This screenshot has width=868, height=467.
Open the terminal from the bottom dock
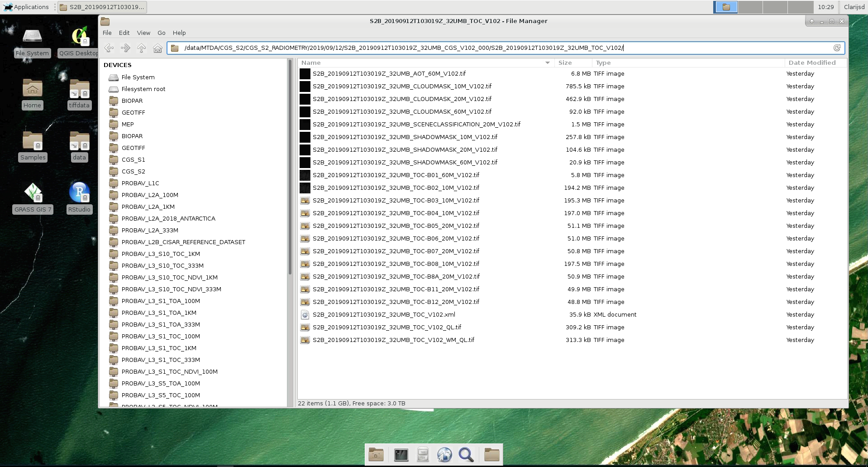point(401,454)
